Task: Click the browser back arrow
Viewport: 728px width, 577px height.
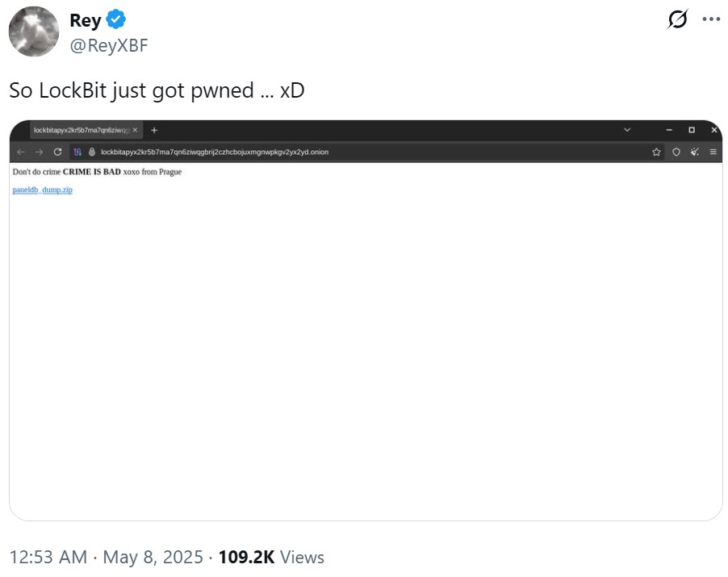Action: tap(22, 152)
